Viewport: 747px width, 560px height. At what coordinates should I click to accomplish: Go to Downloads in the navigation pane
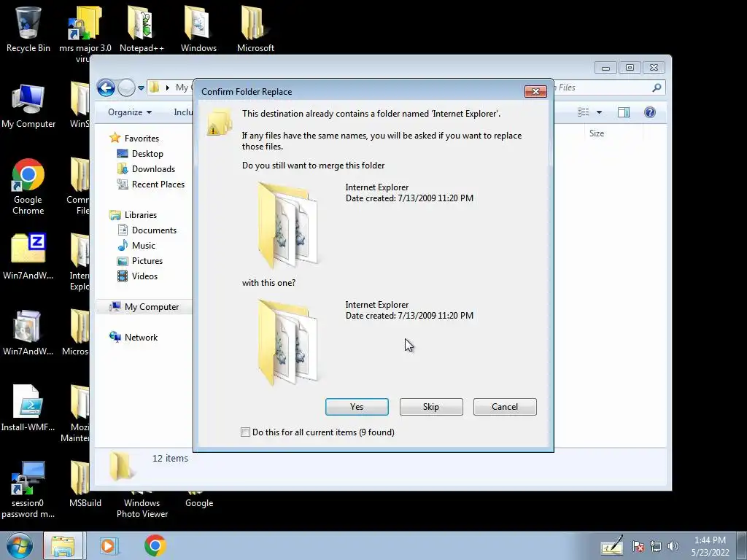coord(153,169)
